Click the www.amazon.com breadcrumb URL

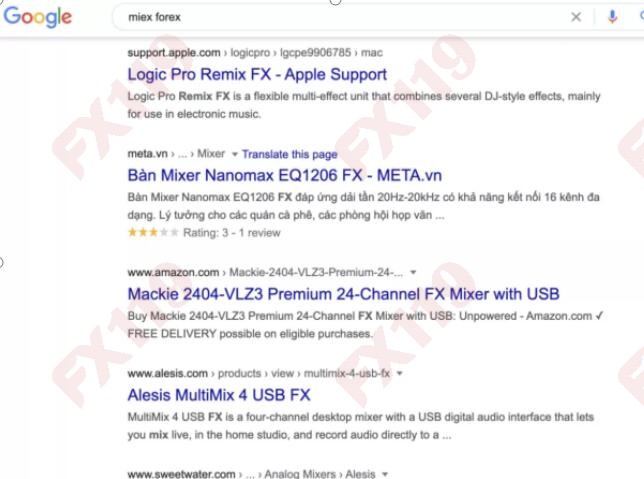point(172,272)
